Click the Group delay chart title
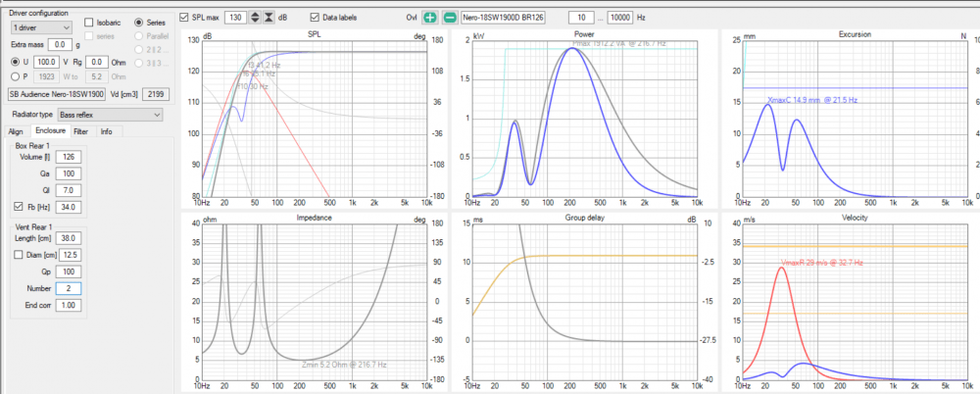980x394 pixels. (585, 218)
